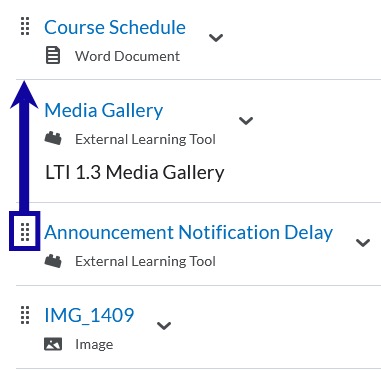Open Media Gallery dropdown chevron
The height and width of the screenshot is (370, 381).
pyautogui.click(x=246, y=120)
